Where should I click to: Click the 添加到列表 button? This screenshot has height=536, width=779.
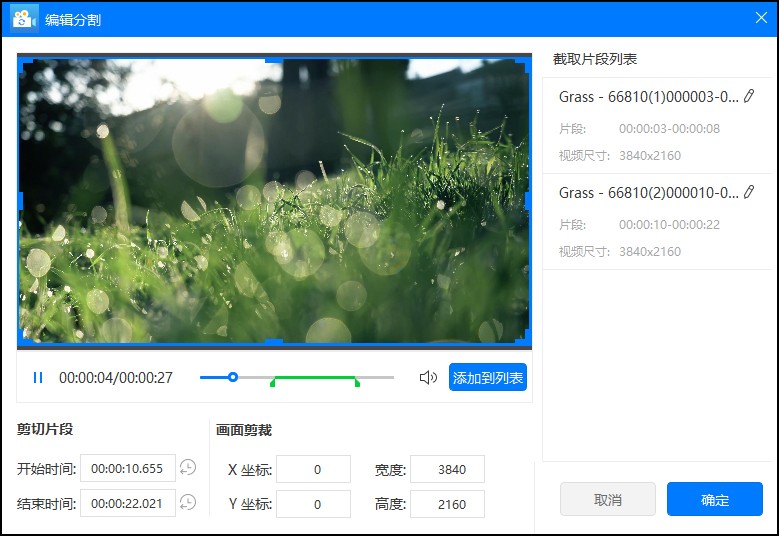click(487, 378)
